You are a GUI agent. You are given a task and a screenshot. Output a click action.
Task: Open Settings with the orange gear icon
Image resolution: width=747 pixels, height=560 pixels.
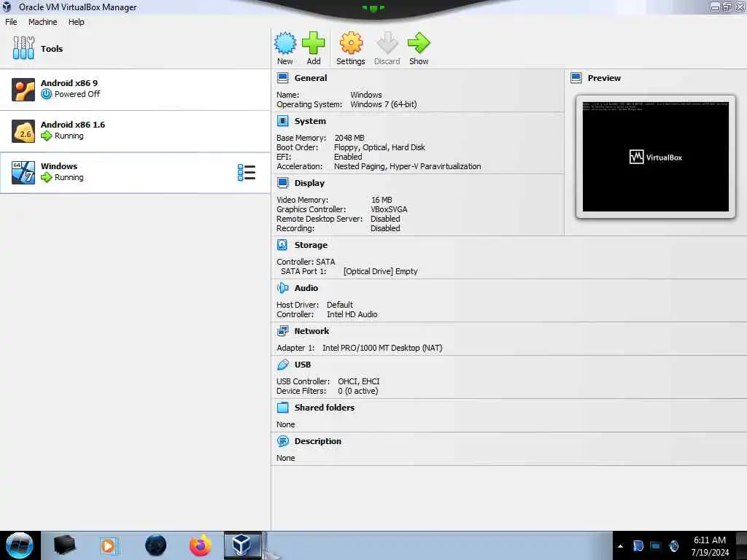pos(351,43)
